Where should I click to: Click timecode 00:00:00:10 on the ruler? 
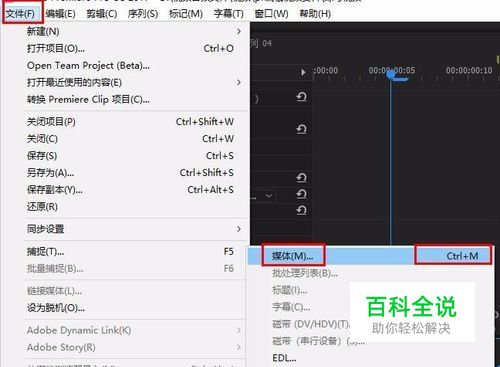coord(469,70)
